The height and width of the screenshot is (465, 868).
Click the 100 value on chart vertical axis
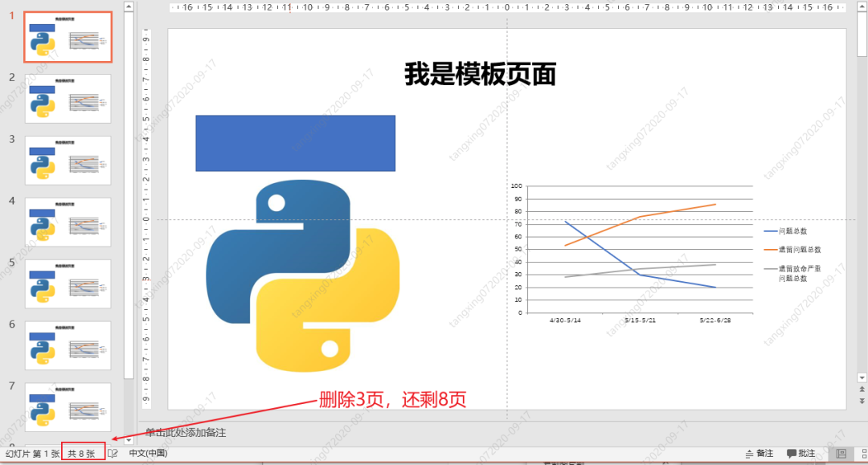[x=517, y=186]
